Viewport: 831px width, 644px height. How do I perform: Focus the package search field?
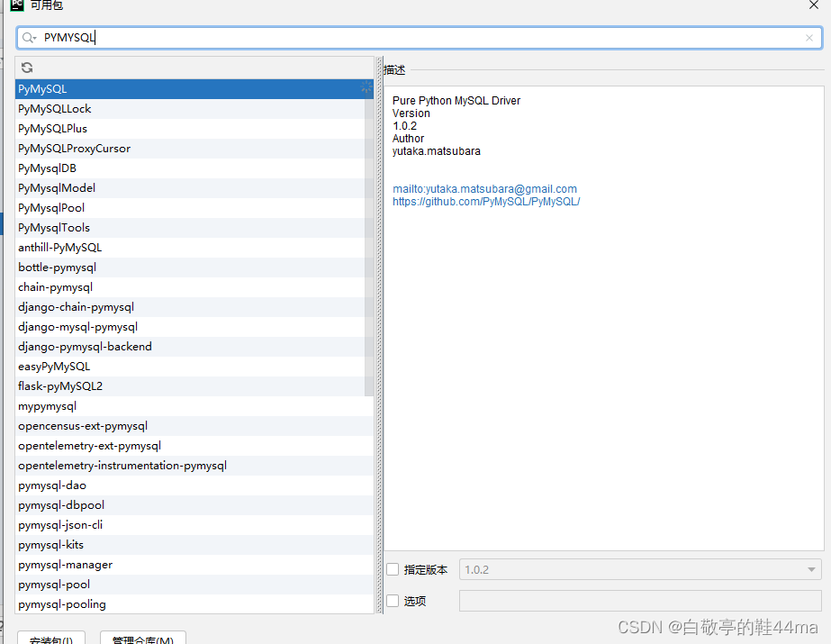[419, 38]
